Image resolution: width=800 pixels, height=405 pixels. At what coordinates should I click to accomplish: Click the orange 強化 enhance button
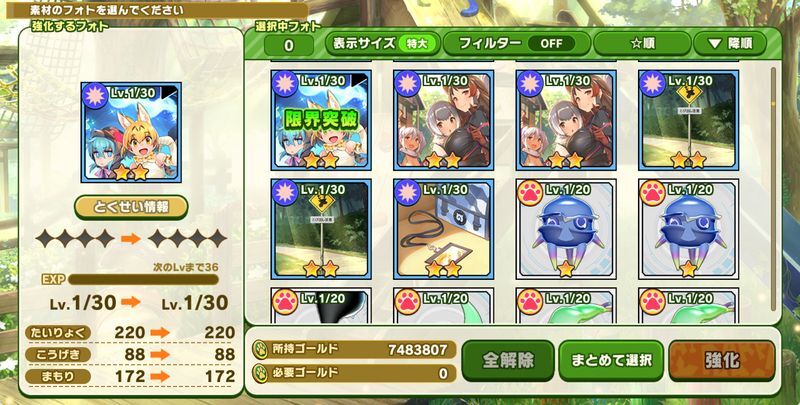tap(722, 361)
